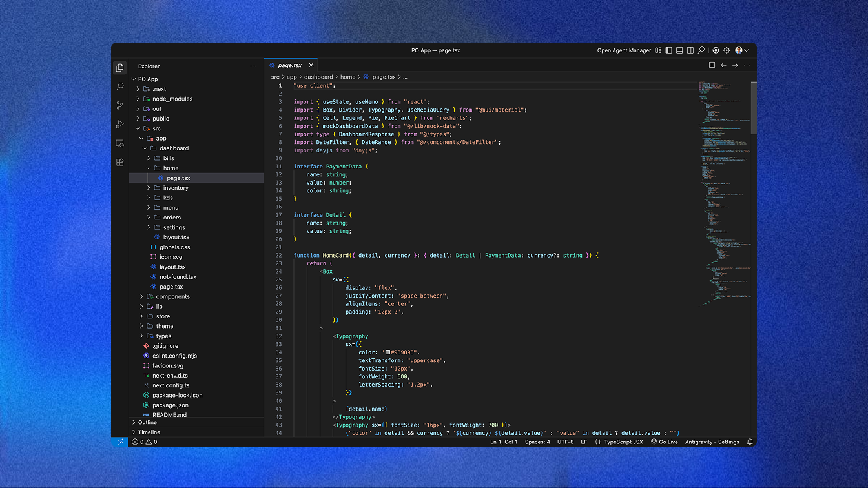Open .gitignore file in explorer
868x488 pixels.
pyautogui.click(x=196, y=346)
